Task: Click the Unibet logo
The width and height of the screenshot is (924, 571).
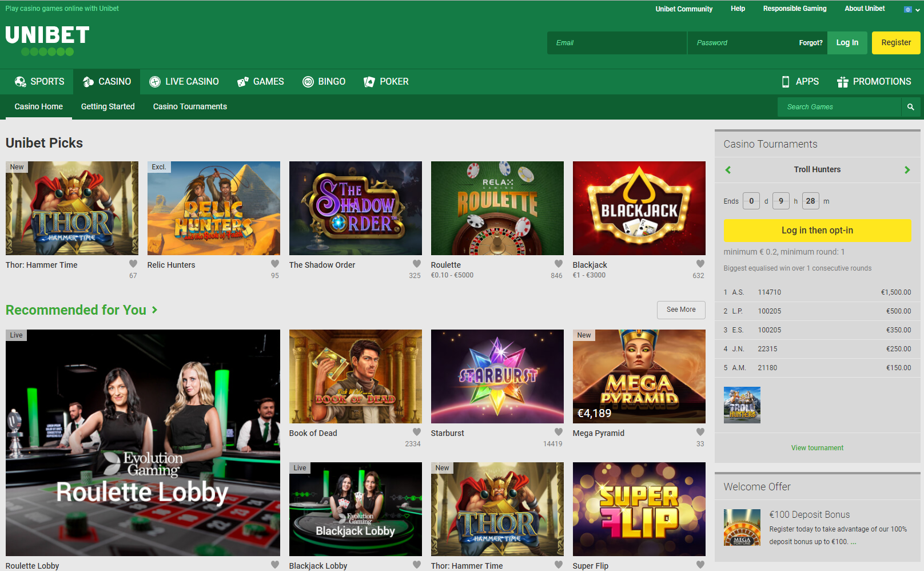Action: click(47, 41)
